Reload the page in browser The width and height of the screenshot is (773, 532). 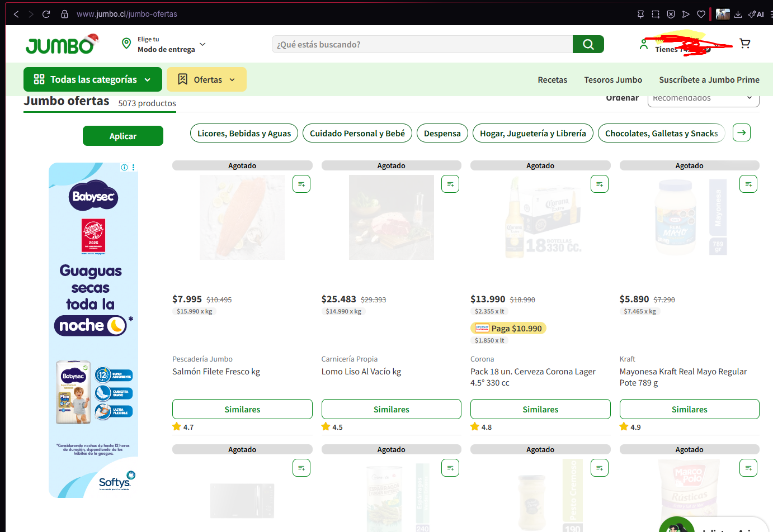[x=46, y=14]
